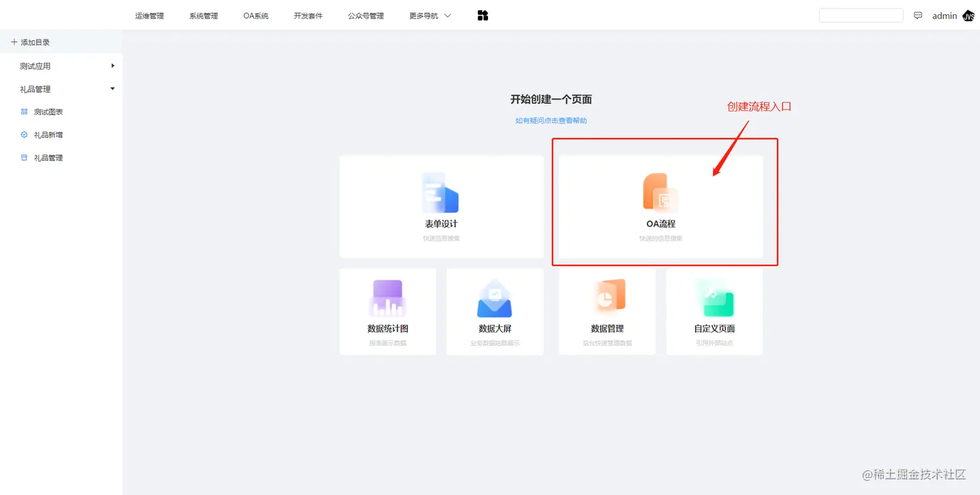This screenshot has width=980, height=495.
Task: Click the 开始创建一个页面 heading
Action: [x=551, y=99]
